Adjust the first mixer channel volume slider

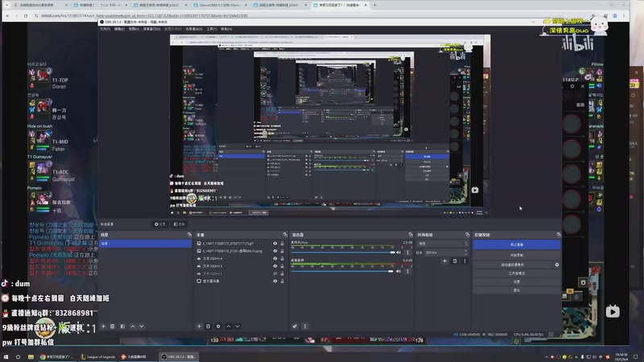point(343,253)
